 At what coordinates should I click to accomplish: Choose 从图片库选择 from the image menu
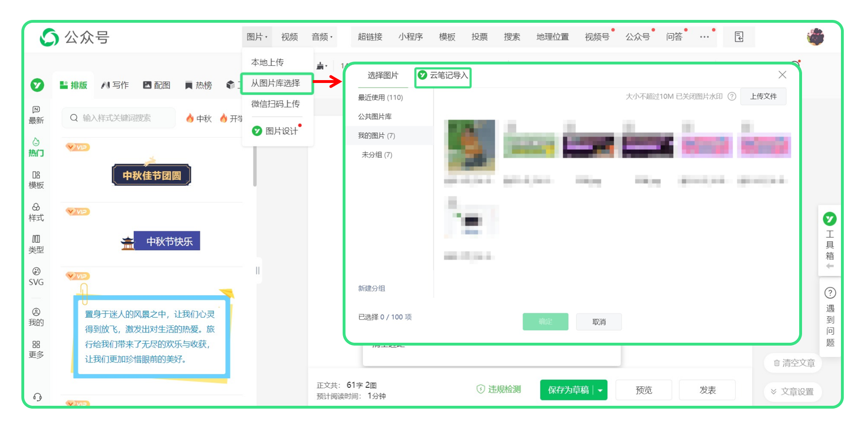tap(276, 83)
